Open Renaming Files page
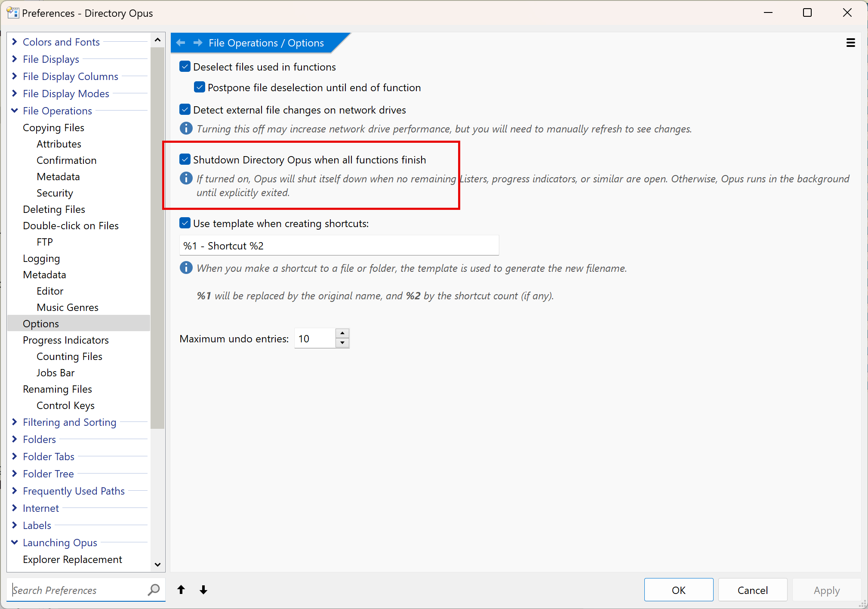The image size is (868, 609). pos(57,389)
